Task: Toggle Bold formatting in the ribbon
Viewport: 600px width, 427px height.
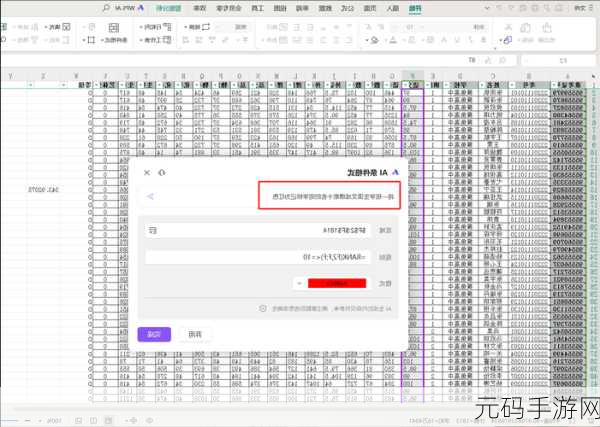Action: [x=483, y=40]
